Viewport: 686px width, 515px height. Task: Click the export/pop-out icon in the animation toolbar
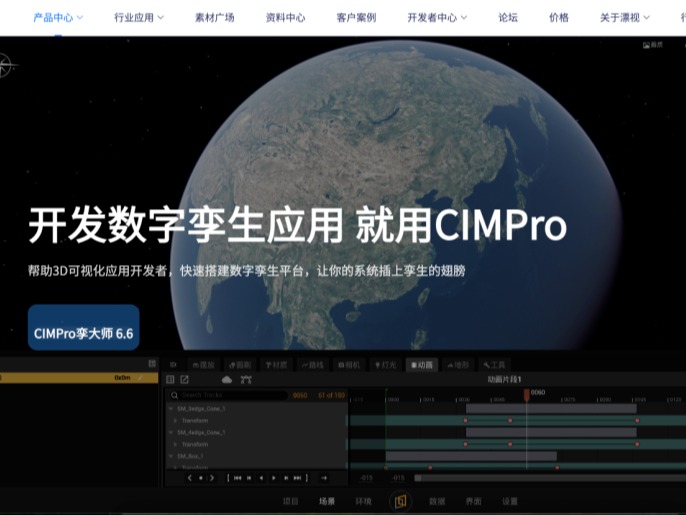(x=185, y=379)
